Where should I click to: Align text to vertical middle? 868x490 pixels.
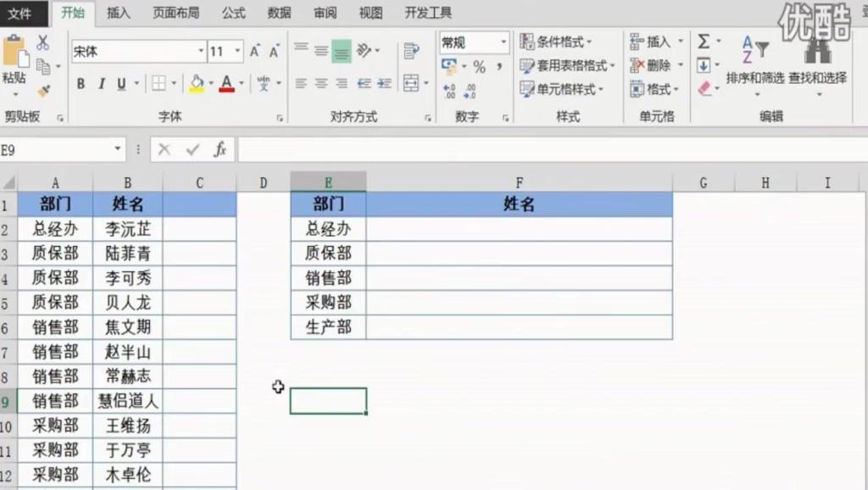coord(321,50)
